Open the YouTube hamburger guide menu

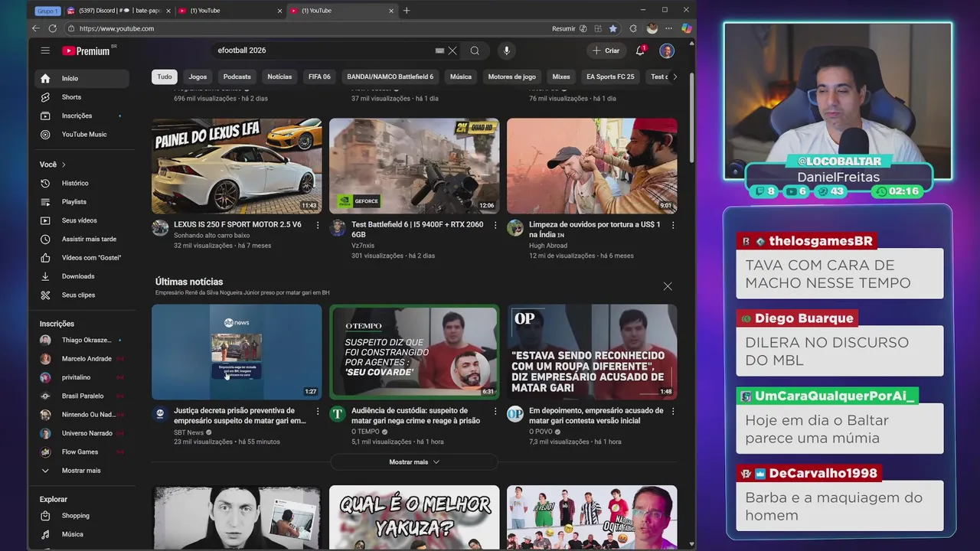click(45, 51)
